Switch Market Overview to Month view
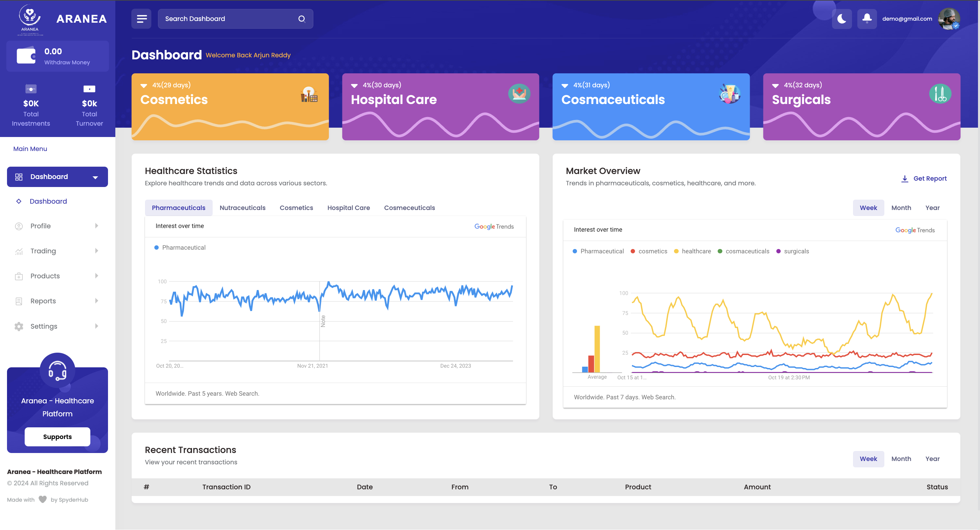Screen dimensions: 980x530 pyautogui.click(x=901, y=208)
